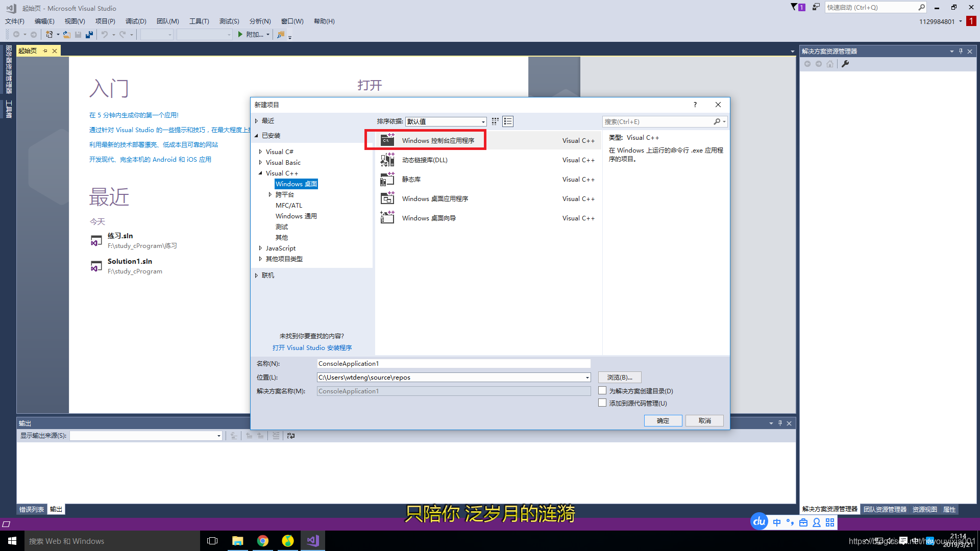Click Visual Studio icon in taskbar

[313, 541]
